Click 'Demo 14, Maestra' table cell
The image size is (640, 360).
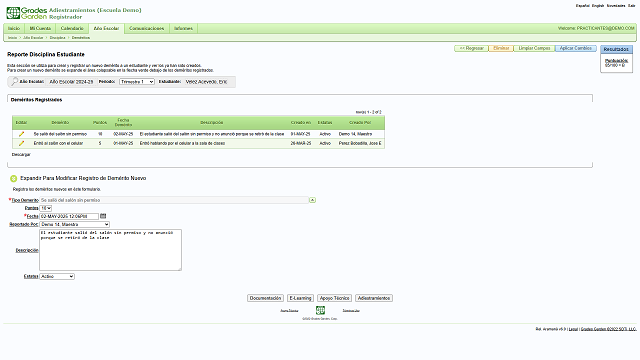pos(355,134)
